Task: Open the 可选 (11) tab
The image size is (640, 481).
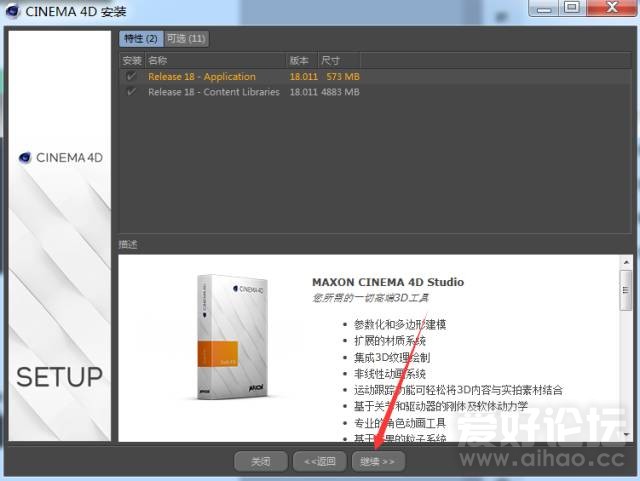Action: coord(185,39)
